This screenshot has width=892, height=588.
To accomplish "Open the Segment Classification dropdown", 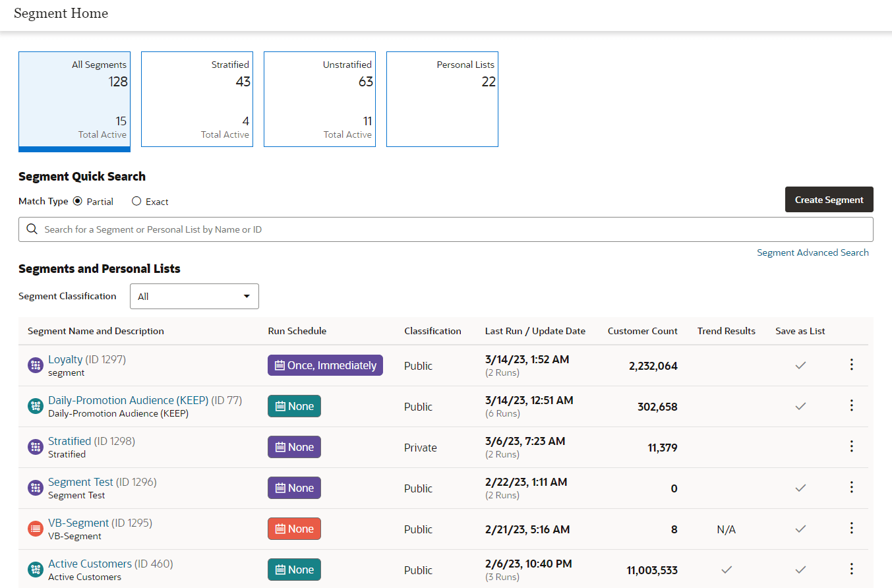I will pyautogui.click(x=194, y=296).
